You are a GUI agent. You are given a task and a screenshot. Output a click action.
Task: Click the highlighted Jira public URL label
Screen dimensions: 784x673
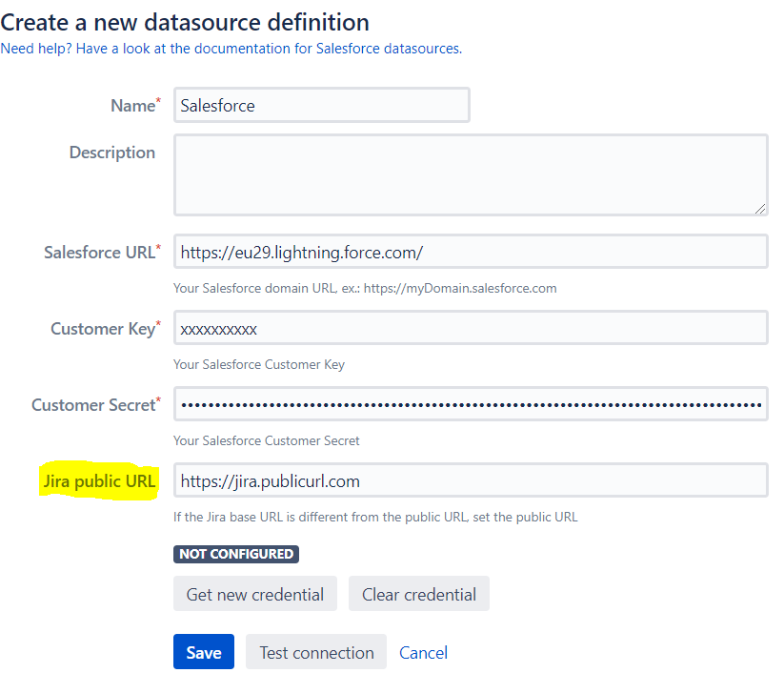(x=98, y=481)
